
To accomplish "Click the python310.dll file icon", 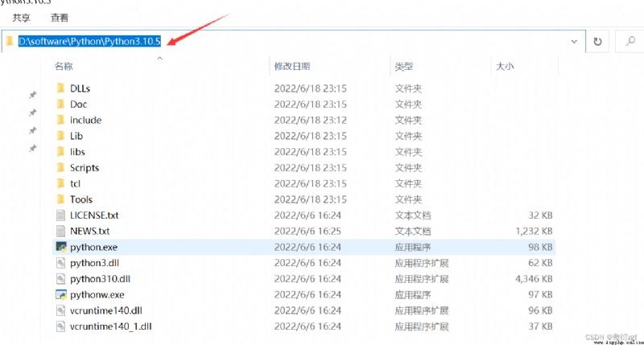I will pyautogui.click(x=61, y=279).
